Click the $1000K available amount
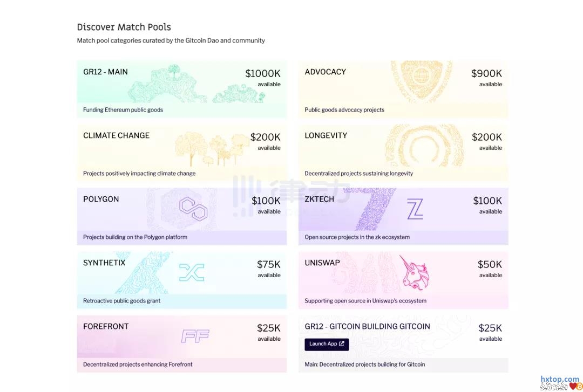The width and height of the screenshot is (583, 392). [263, 74]
